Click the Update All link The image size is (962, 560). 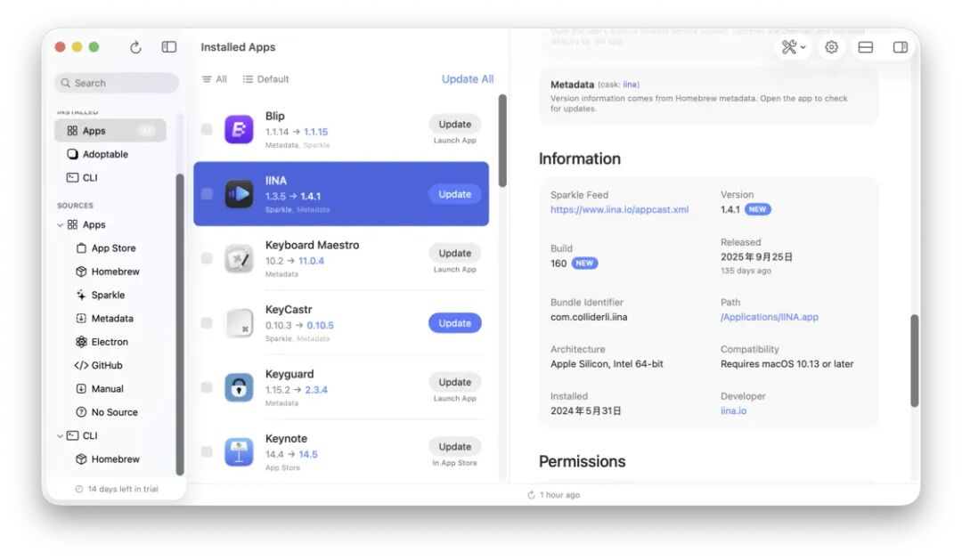pyautogui.click(x=468, y=79)
